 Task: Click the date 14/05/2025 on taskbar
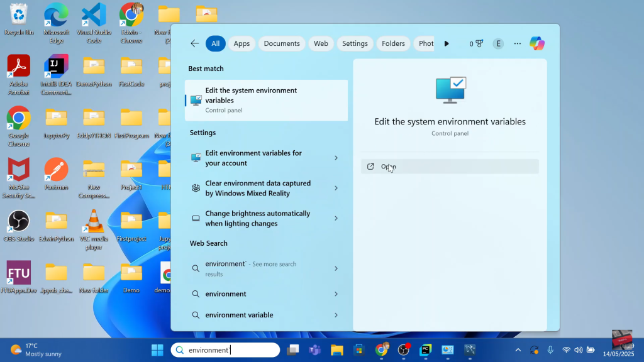point(619,354)
